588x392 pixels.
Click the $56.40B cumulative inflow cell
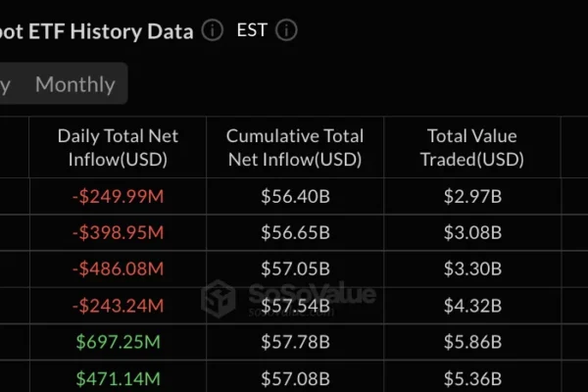[x=295, y=196]
